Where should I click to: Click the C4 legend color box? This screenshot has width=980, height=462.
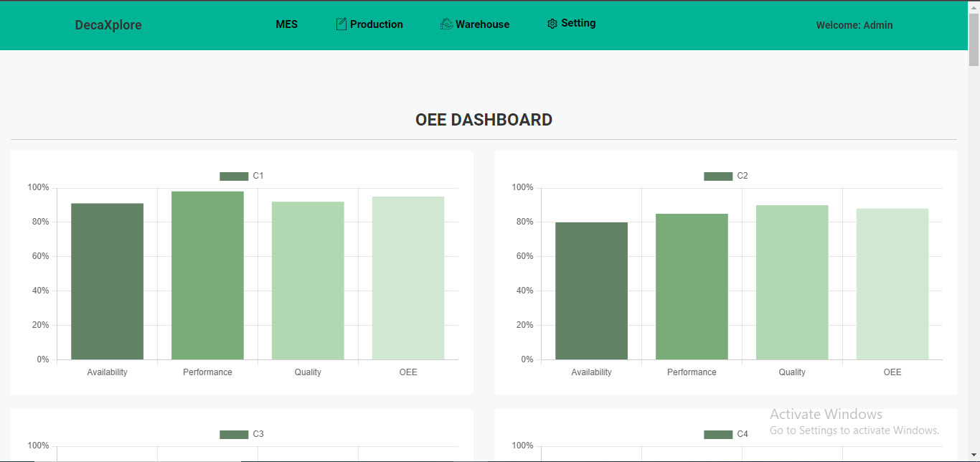[x=717, y=435]
